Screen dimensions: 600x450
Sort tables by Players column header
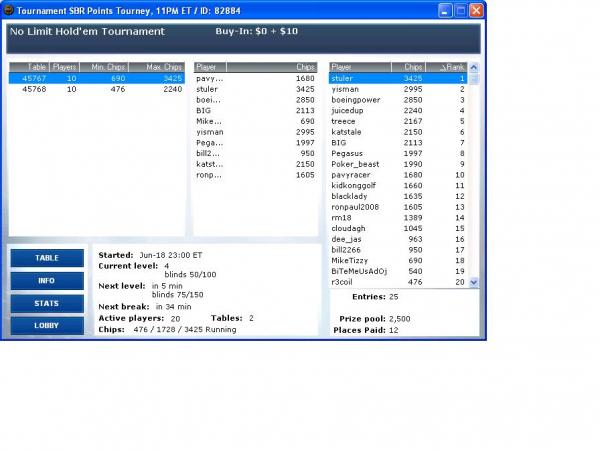[65, 67]
